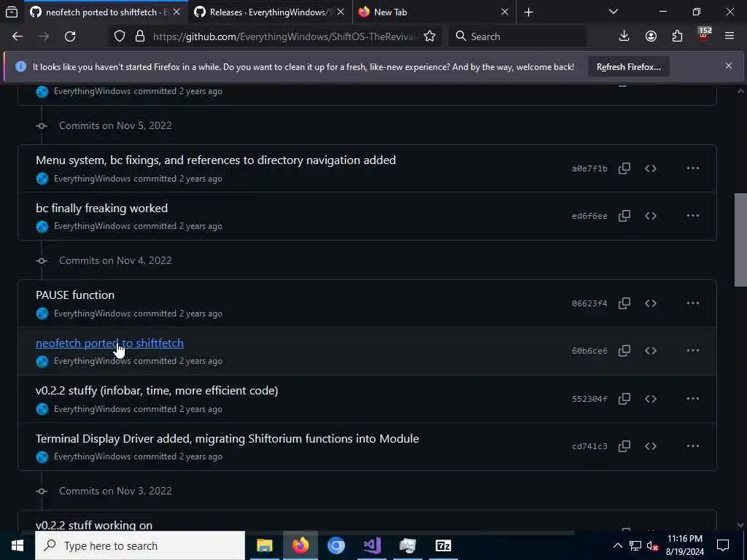747x560 pixels.
Task: Open Visual Studio from taskbar
Action: [372, 545]
